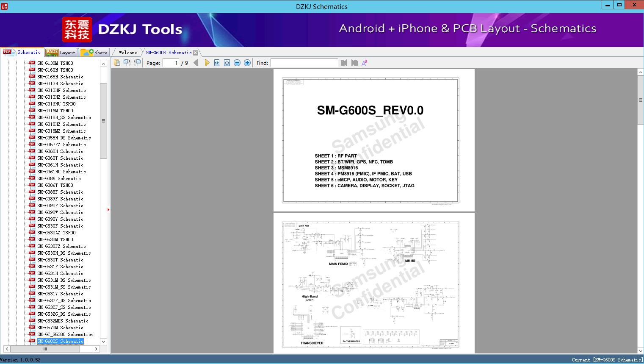Click the DZKJ app icon in title bar
Screen dimensions: 644x364
coord(4,6)
